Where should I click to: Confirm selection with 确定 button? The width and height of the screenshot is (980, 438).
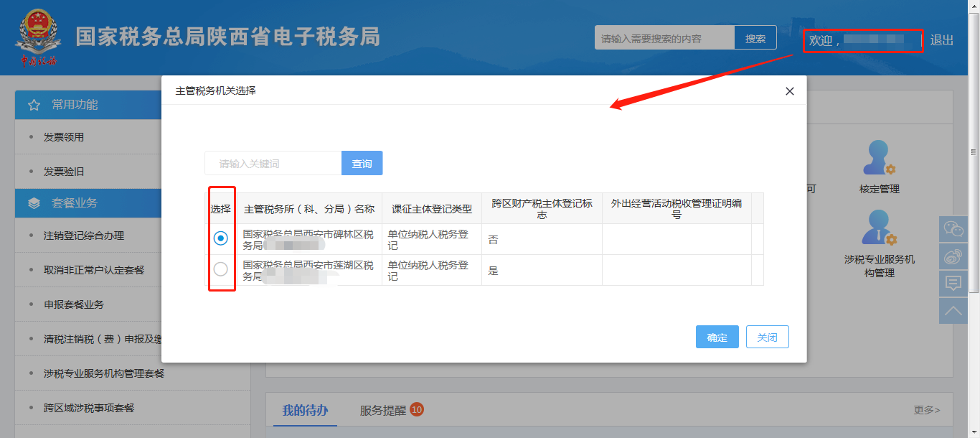point(717,337)
